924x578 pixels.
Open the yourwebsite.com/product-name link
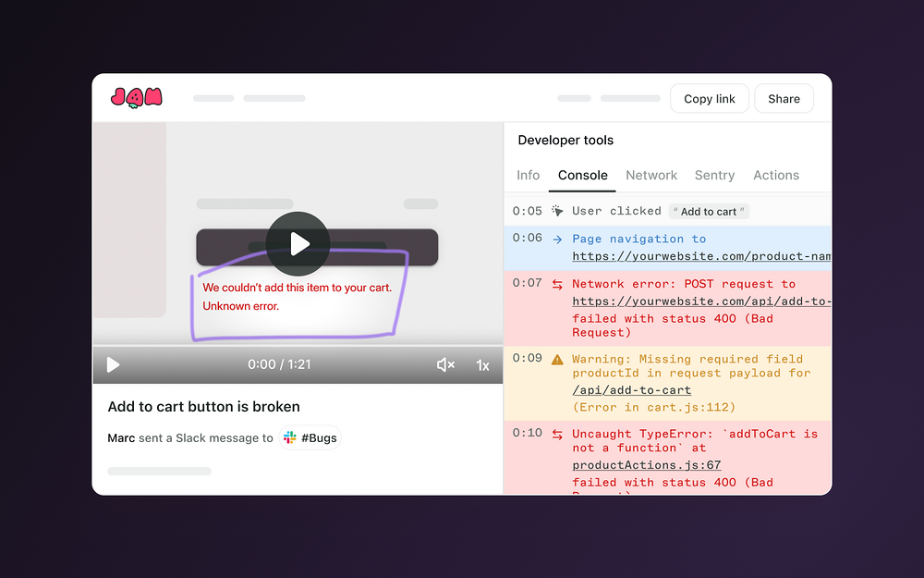coord(701,256)
